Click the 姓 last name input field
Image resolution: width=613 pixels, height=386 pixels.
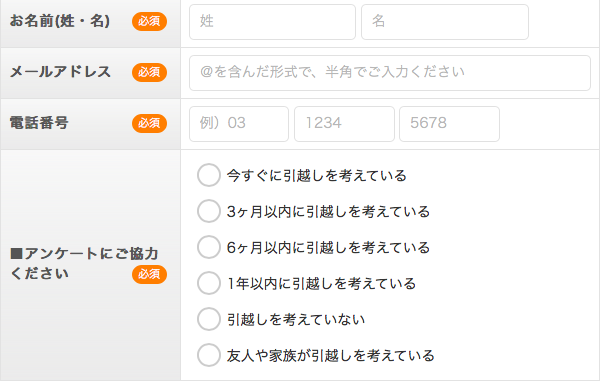click(x=272, y=22)
